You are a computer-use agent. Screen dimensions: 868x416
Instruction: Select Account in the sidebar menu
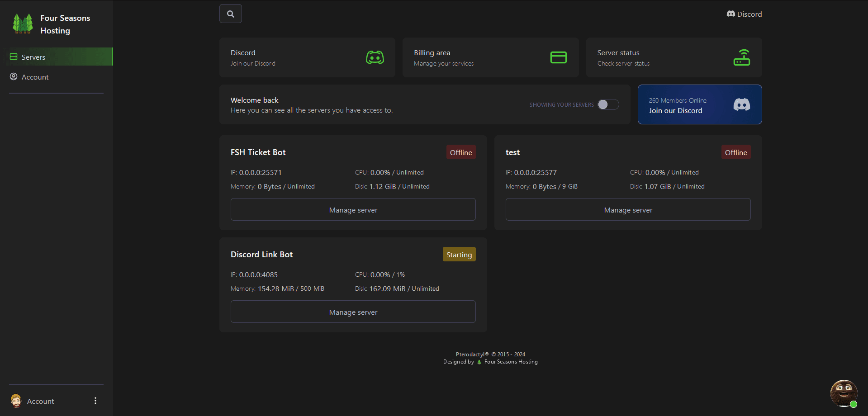(56, 77)
